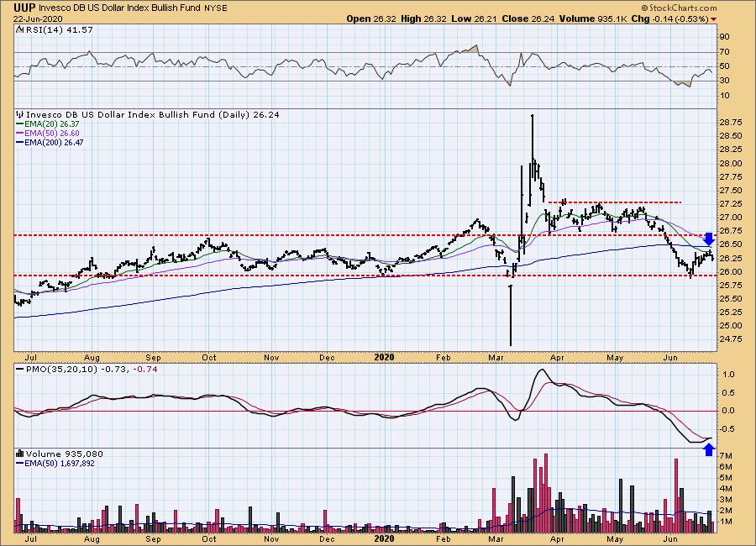This screenshot has height=546, width=756.
Task: Click the 0.0 level on PMO axis
Action: pos(728,411)
